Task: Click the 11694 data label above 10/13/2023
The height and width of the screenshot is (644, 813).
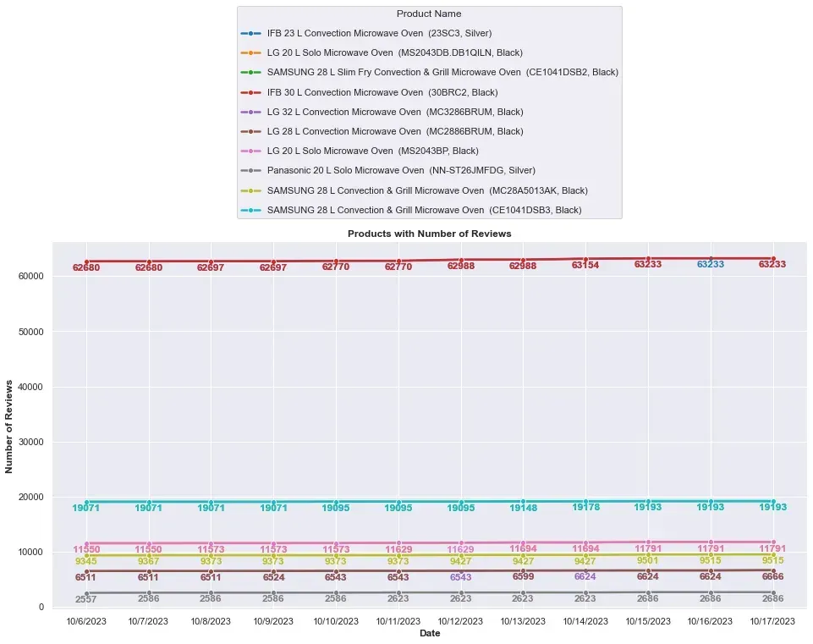Action: pyautogui.click(x=523, y=548)
